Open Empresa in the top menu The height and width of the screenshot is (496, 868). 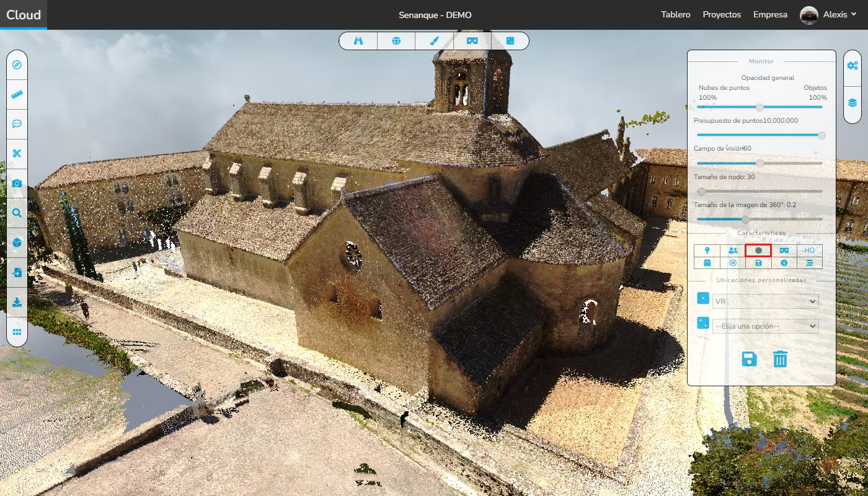click(x=770, y=15)
